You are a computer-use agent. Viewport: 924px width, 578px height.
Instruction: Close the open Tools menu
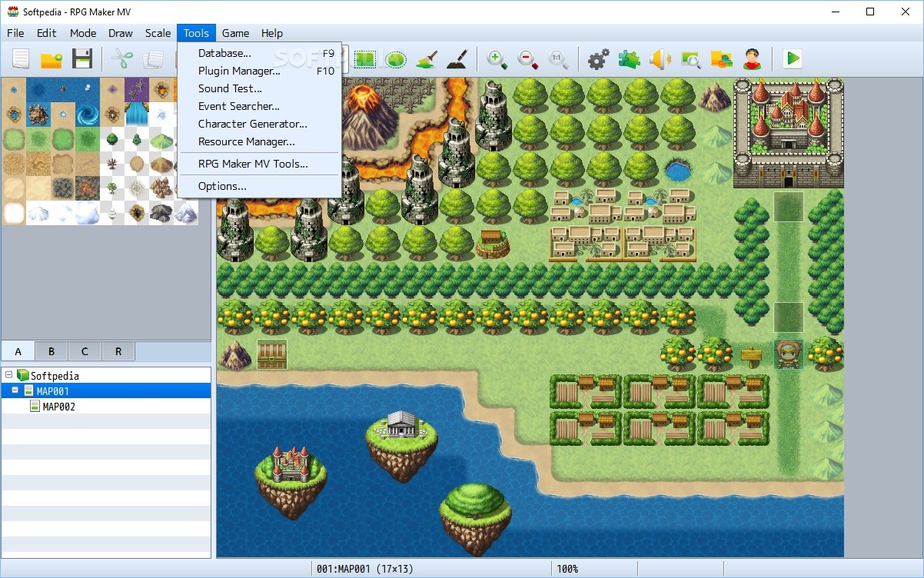196,33
